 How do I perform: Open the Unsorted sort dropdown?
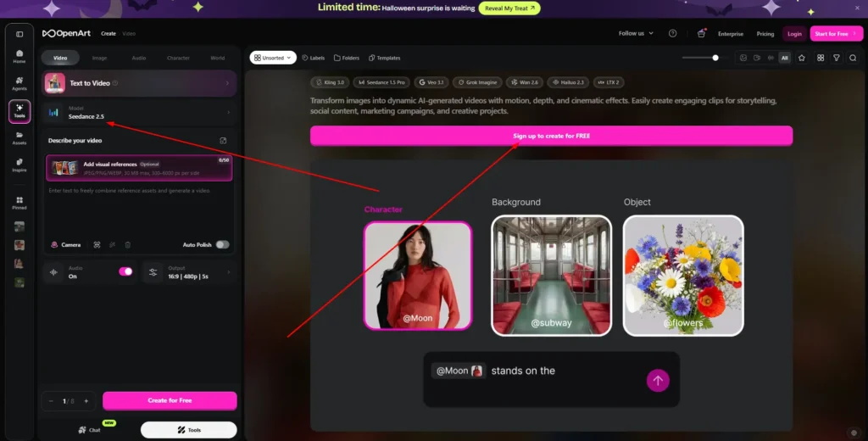[x=273, y=58]
